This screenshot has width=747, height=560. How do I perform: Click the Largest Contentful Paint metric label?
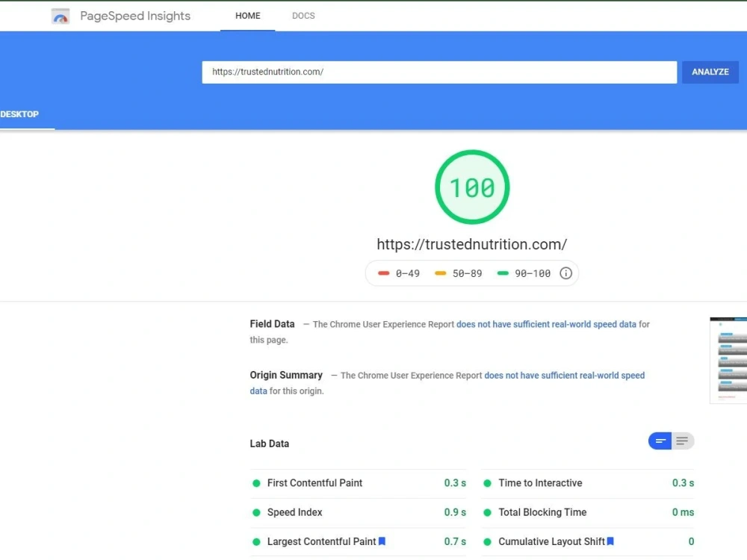pyautogui.click(x=321, y=541)
